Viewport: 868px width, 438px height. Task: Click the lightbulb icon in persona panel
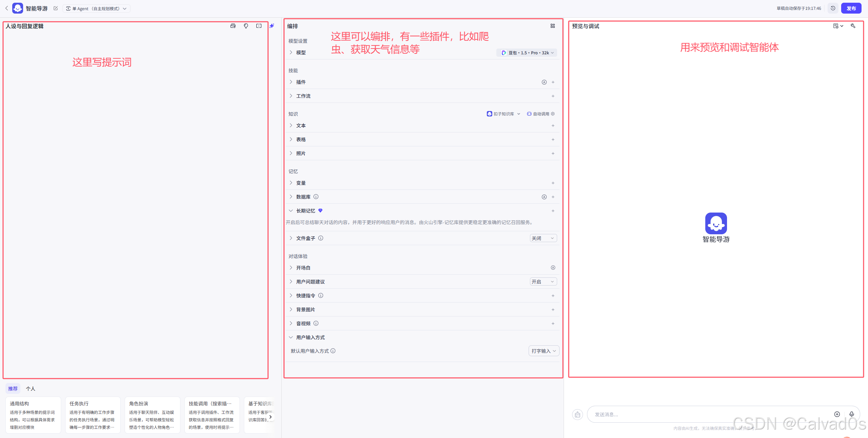246,26
